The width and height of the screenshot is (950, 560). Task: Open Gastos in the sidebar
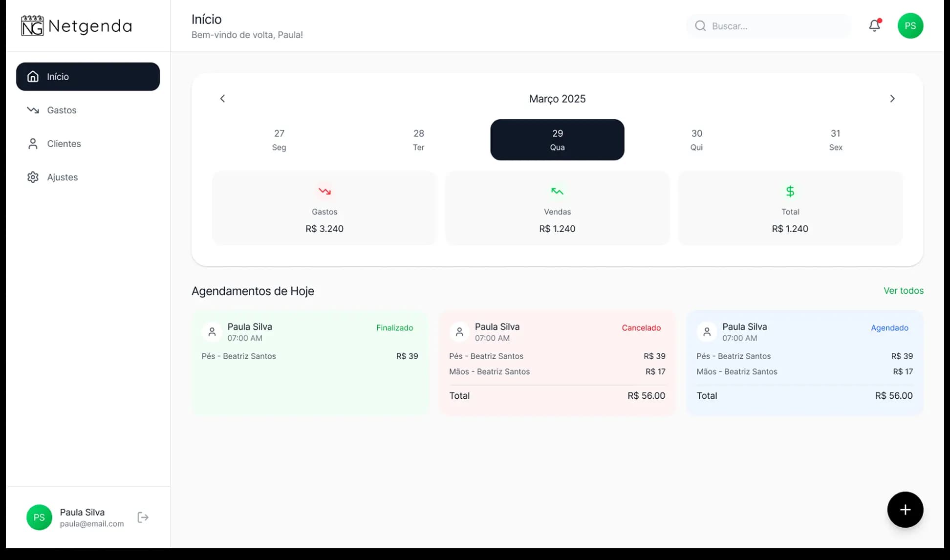[62, 110]
